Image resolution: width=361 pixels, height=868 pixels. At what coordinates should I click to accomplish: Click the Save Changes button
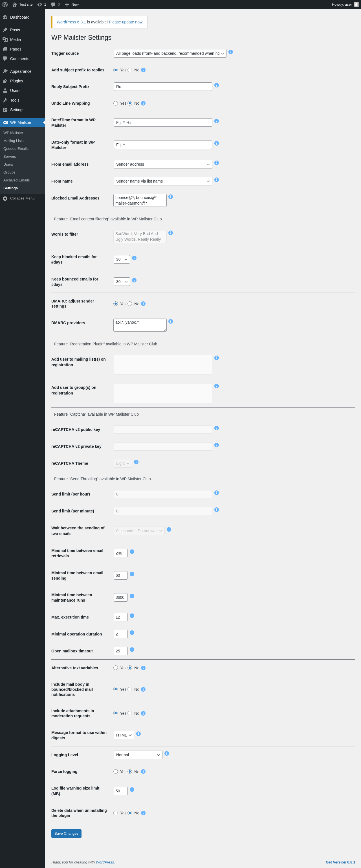(x=66, y=833)
